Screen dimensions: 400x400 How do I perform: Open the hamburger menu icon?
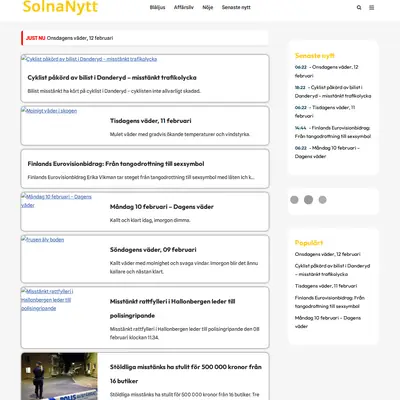point(372,7)
